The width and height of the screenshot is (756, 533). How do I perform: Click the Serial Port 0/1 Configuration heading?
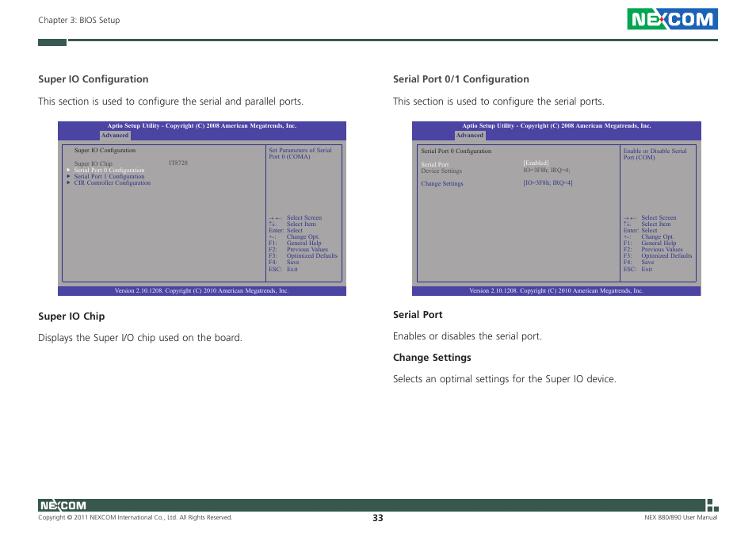point(461,79)
